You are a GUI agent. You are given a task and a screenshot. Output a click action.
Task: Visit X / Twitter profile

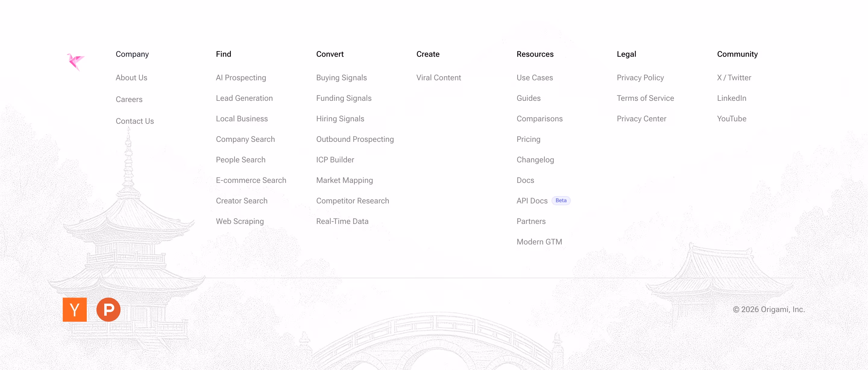click(x=734, y=78)
